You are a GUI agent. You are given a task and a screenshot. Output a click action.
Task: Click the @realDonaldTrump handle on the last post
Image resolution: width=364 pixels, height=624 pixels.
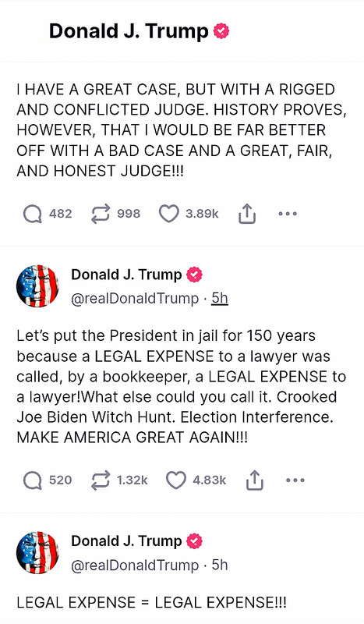[x=135, y=565]
